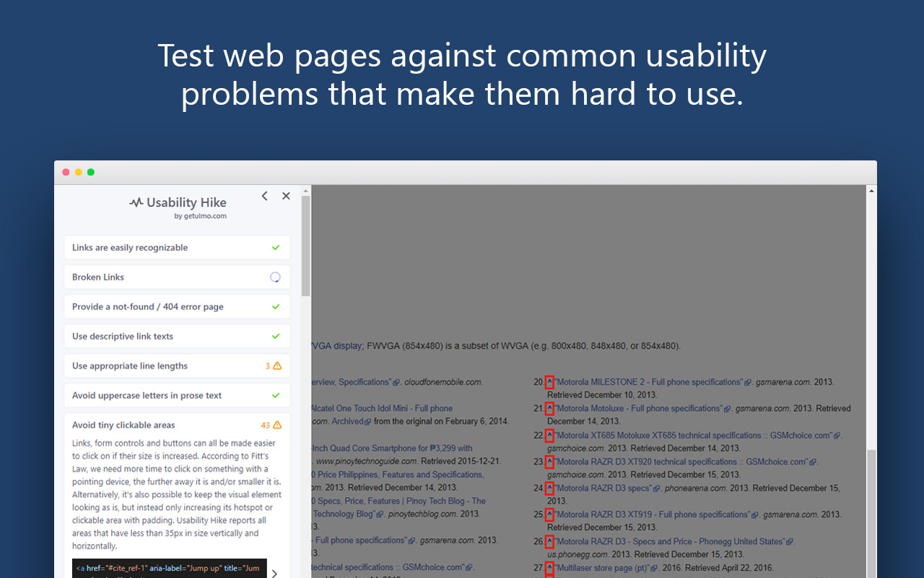924x578 pixels.
Task: Click the yellow window minimize dot
Action: pyautogui.click(x=78, y=172)
